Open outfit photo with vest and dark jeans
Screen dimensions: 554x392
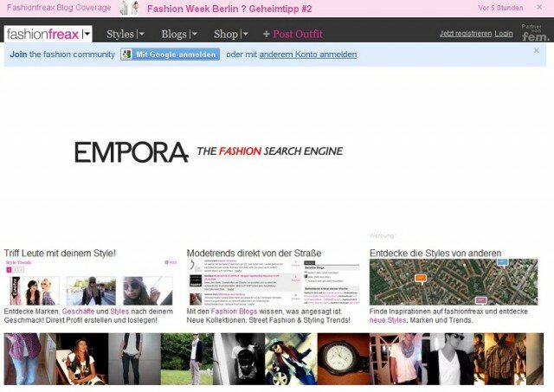[135, 359]
